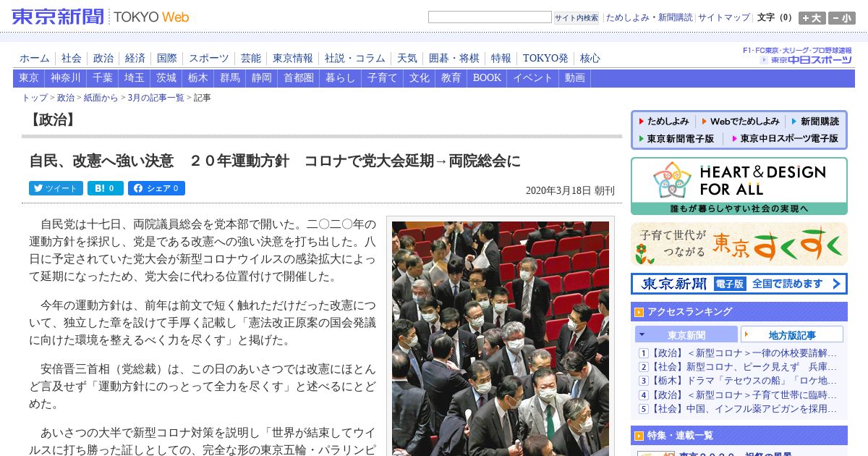Select the 群馬 regional tab
This screenshot has width=868, height=456.
[x=230, y=78]
